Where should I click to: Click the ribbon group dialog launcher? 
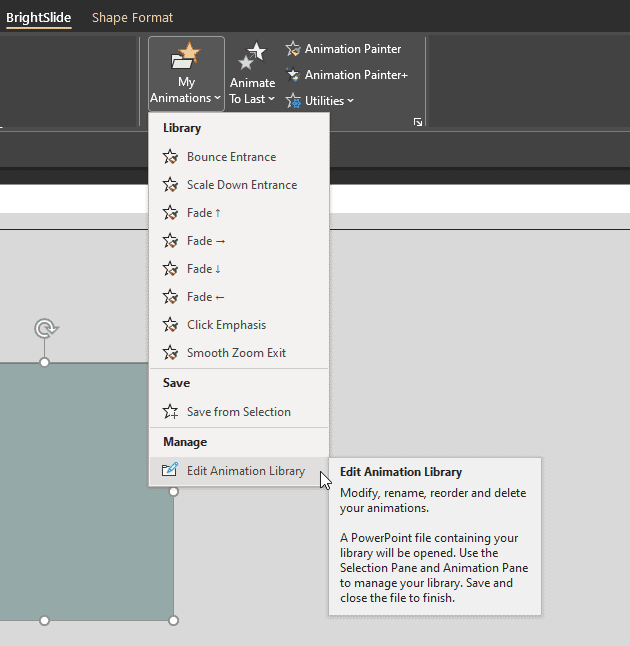pos(418,122)
